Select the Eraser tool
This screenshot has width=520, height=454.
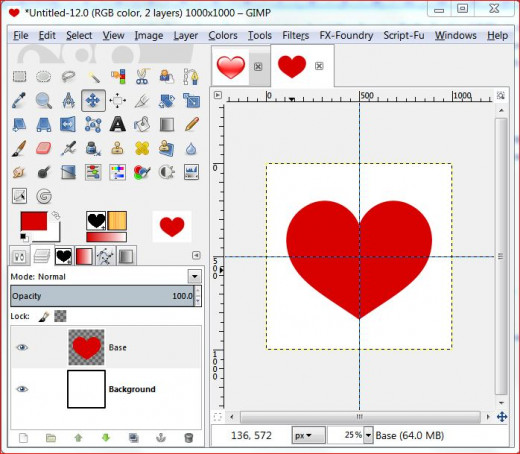(x=43, y=148)
